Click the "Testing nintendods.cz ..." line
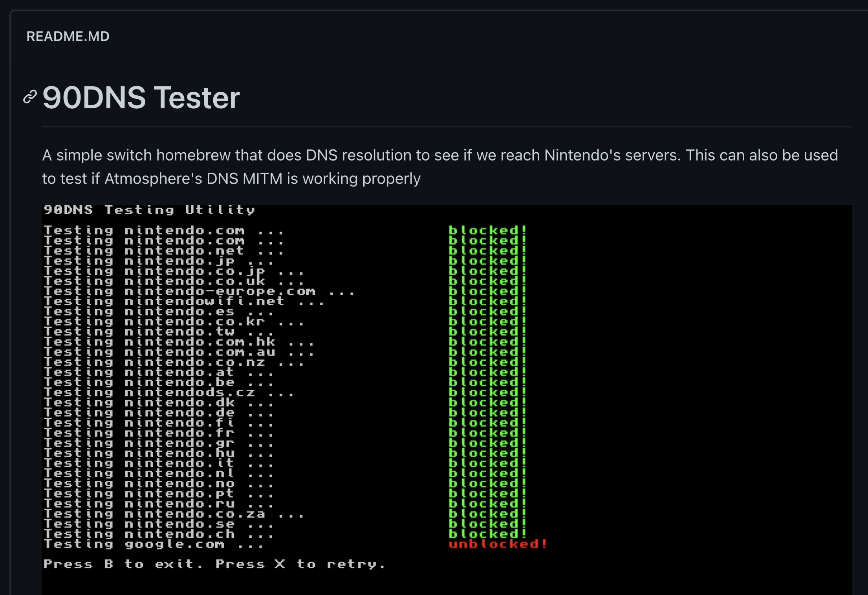Screen dimensions: 868x595 pyautogui.click(x=168, y=393)
